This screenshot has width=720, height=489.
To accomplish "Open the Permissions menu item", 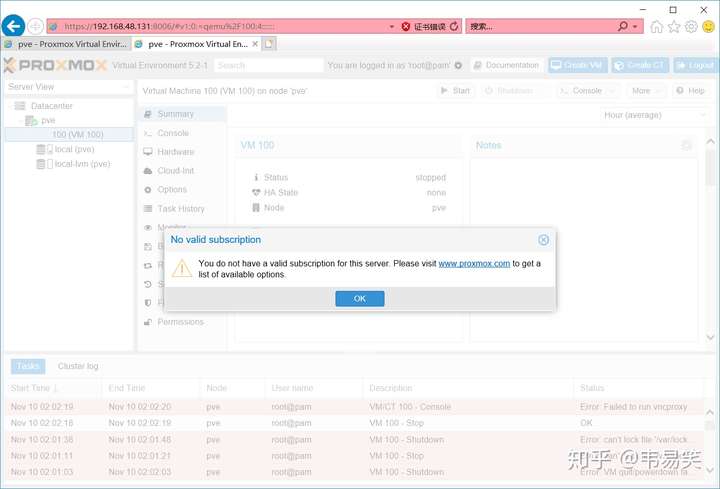I will (x=180, y=322).
